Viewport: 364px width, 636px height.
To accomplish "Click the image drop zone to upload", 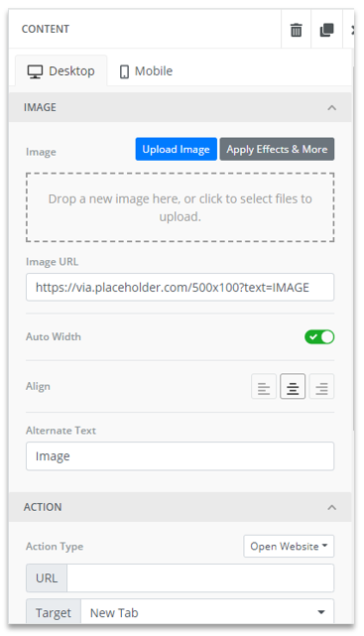I will [180, 207].
